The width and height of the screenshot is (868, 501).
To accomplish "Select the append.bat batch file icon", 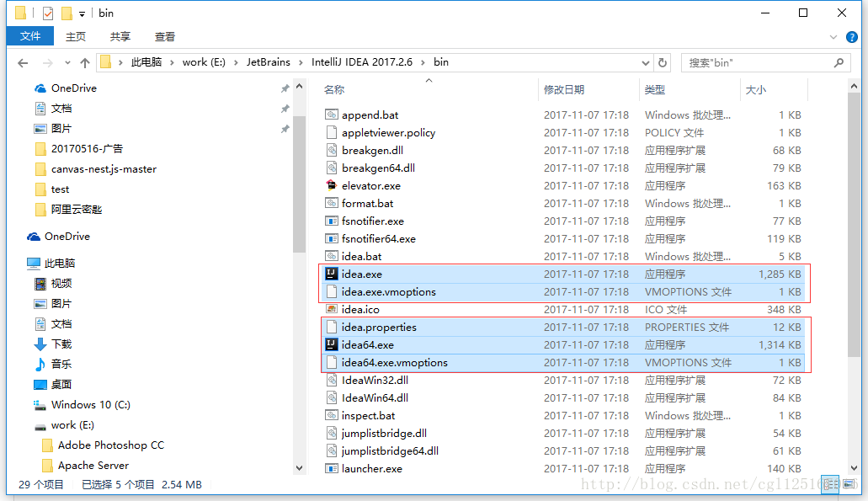I will click(331, 115).
